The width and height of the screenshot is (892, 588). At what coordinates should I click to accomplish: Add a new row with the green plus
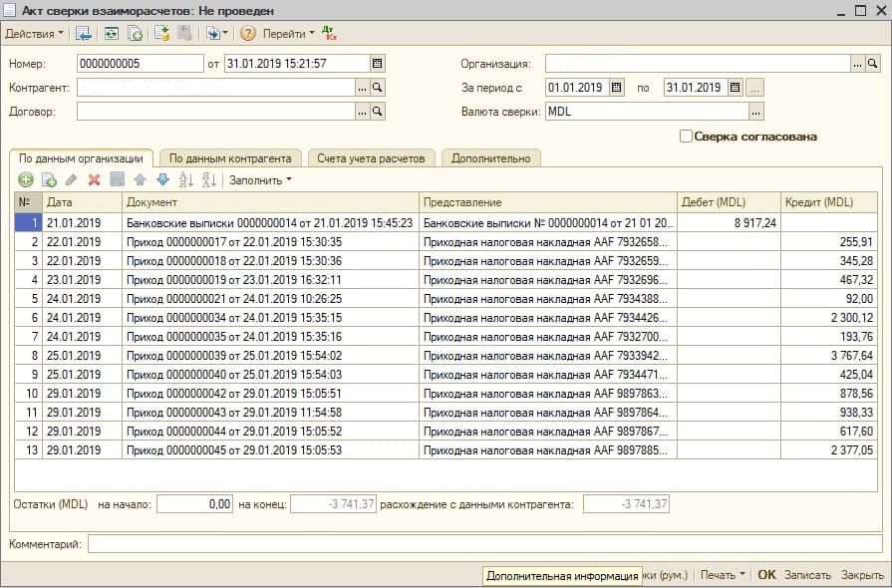[26, 180]
